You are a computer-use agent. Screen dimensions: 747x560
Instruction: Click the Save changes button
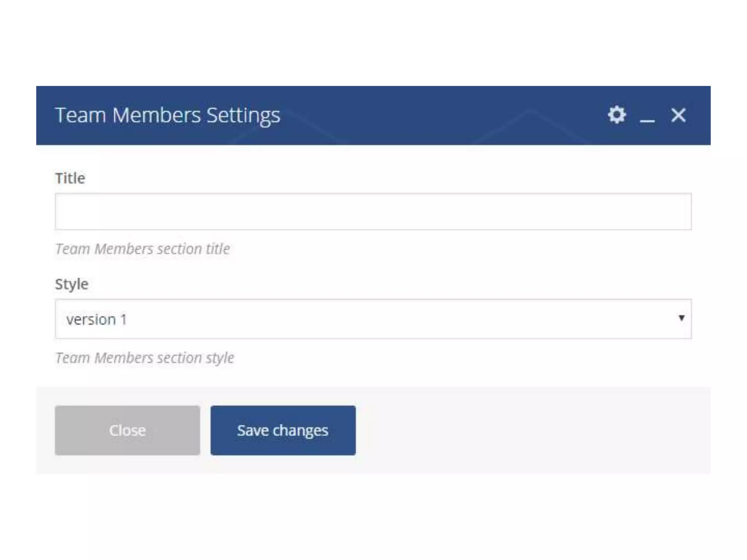(x=283, y=430)
